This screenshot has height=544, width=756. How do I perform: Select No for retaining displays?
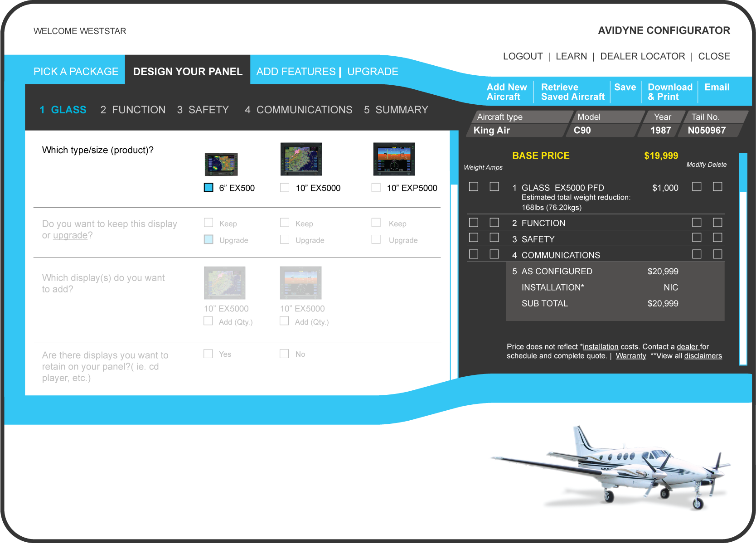click(284, 354)
